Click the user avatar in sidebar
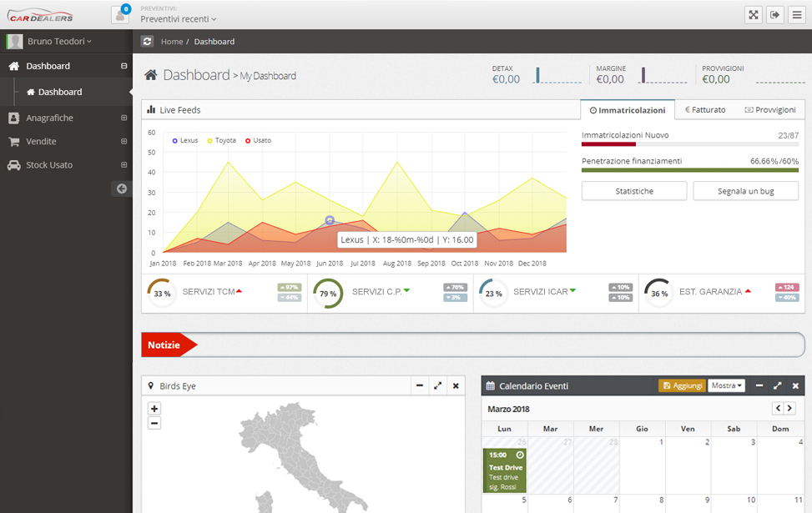The image size is (812, 513). pyautogui.click(x=14, y=42)
